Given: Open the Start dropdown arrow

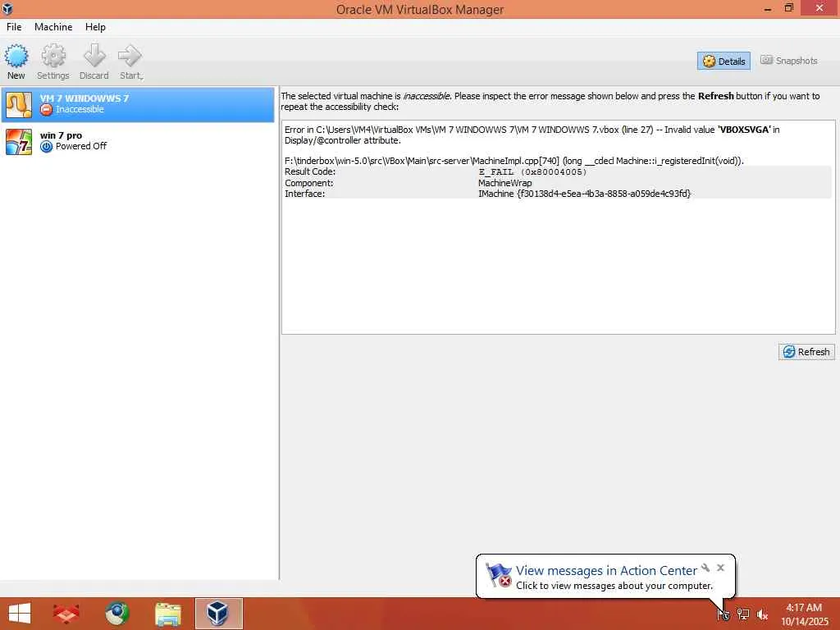Looking at the screenshot, I should (143, 78).
